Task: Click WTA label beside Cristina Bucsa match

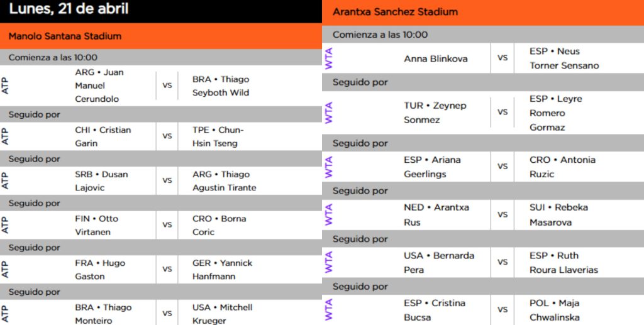Action: pyautogui.click(x=328, y=310)
